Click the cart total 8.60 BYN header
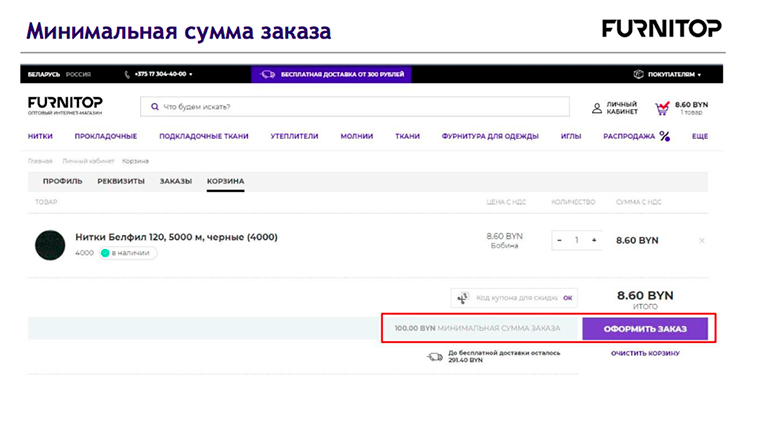Screen dimensions: 770x431 691,105
